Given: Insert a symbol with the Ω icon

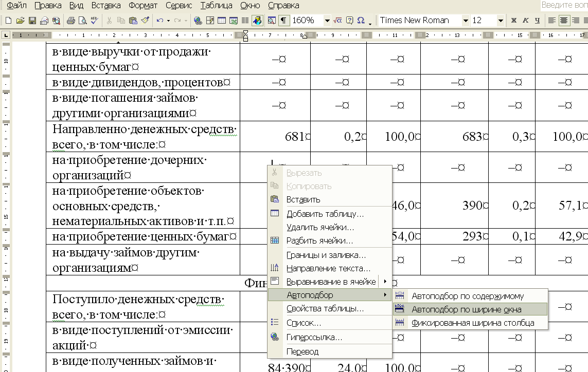Looking at the screenshot, I should tap(361, 21).
